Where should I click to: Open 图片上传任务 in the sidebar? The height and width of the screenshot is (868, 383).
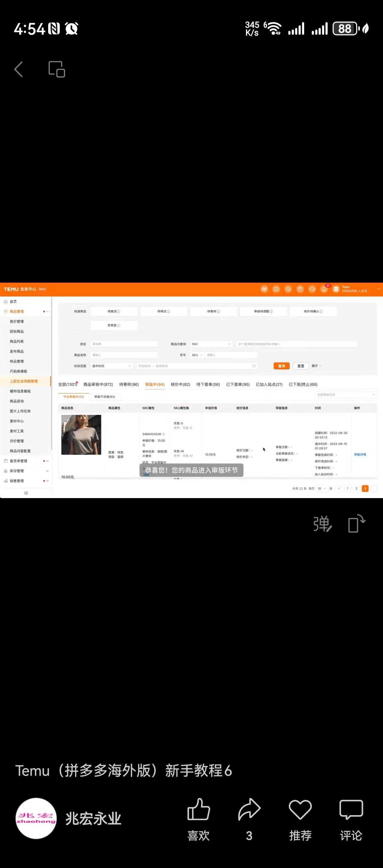(x=20, y=411)
